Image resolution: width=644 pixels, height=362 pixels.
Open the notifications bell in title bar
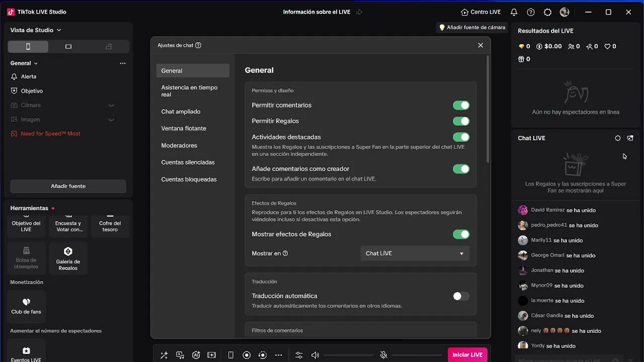point(514,12)
